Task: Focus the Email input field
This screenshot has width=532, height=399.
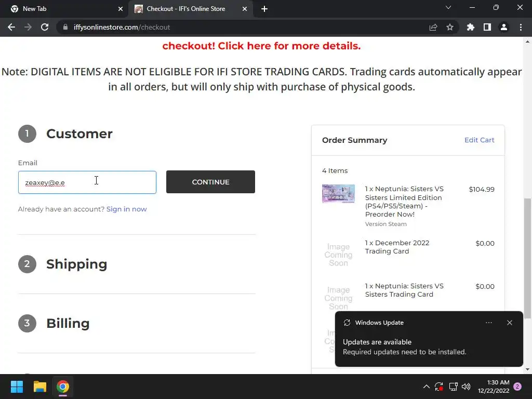Action: (87, 182)
